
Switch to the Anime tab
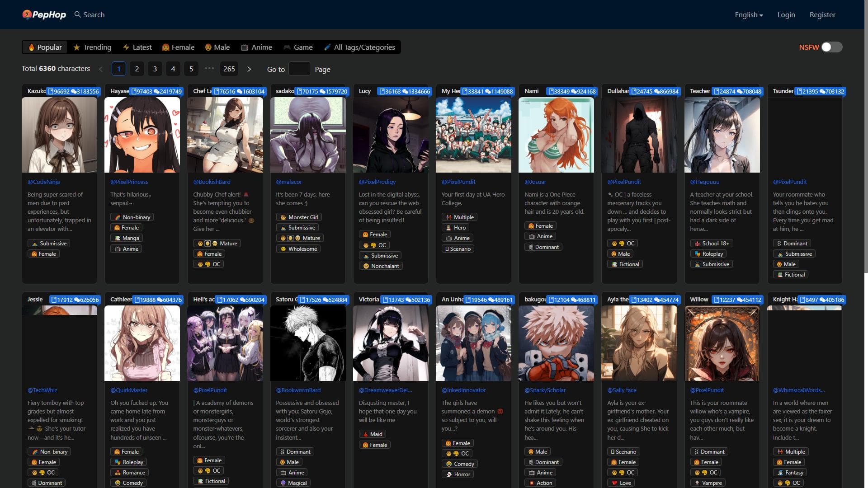257,47
